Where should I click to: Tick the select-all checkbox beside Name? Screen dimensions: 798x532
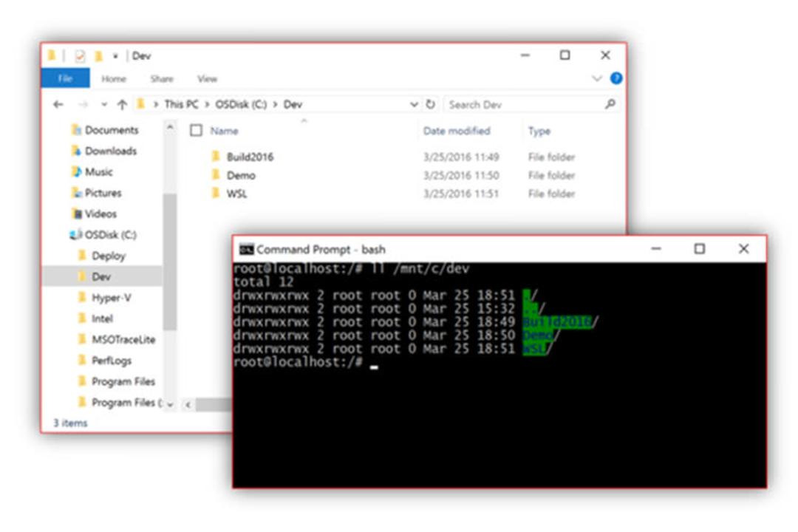[196, 130]
